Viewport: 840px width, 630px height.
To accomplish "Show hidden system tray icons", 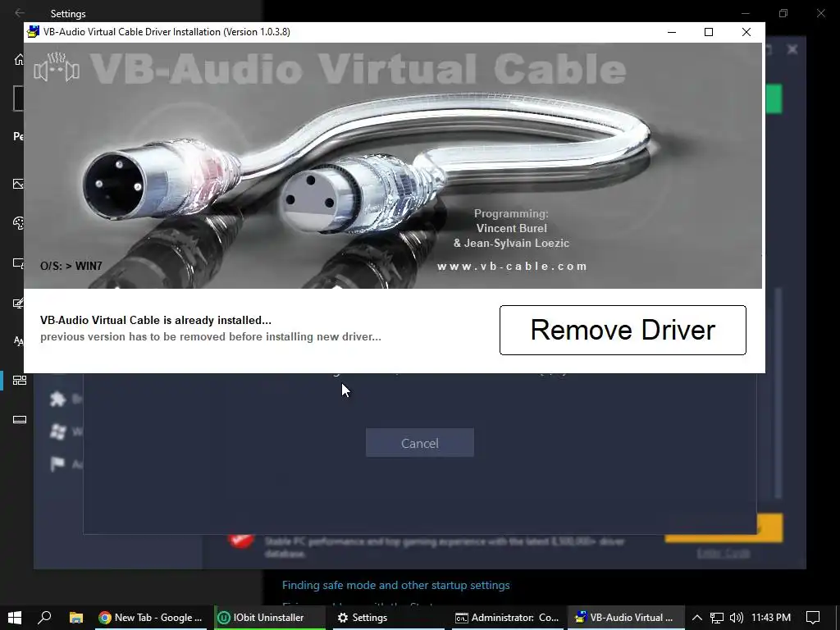I will click(x=697, y=618).
